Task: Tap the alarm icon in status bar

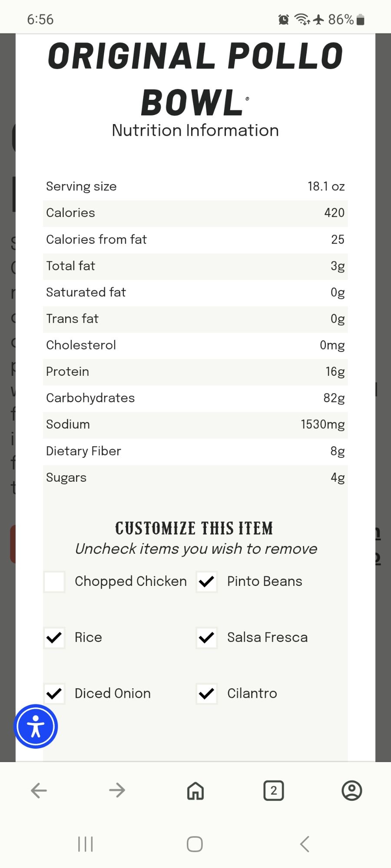Action: [x=284, y=20]
